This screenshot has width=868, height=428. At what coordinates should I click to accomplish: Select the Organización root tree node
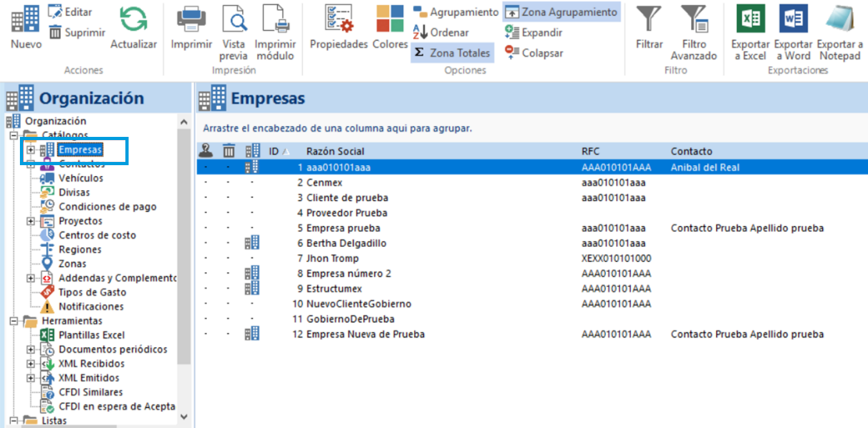55,121
